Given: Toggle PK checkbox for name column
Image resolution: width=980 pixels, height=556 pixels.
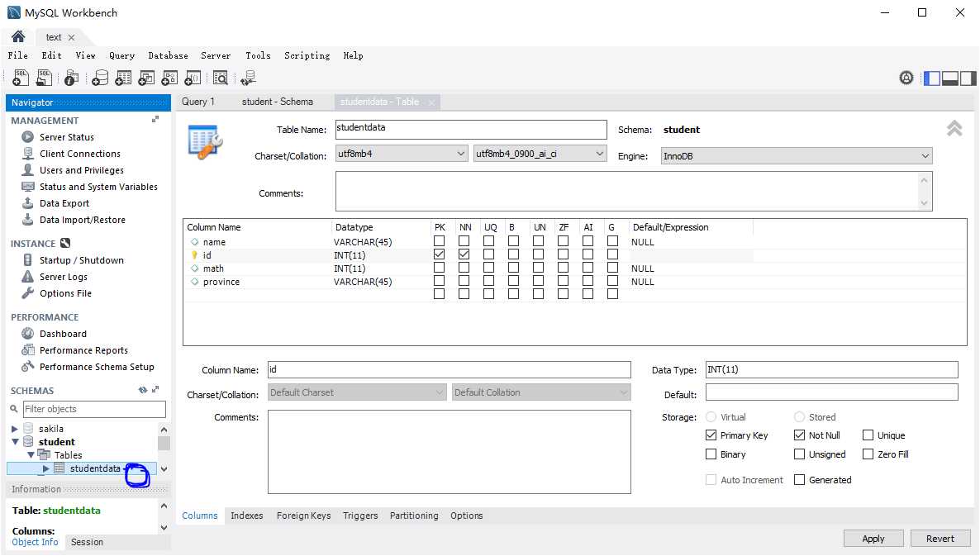Looking at the screenshot, I should coord(440,241).
